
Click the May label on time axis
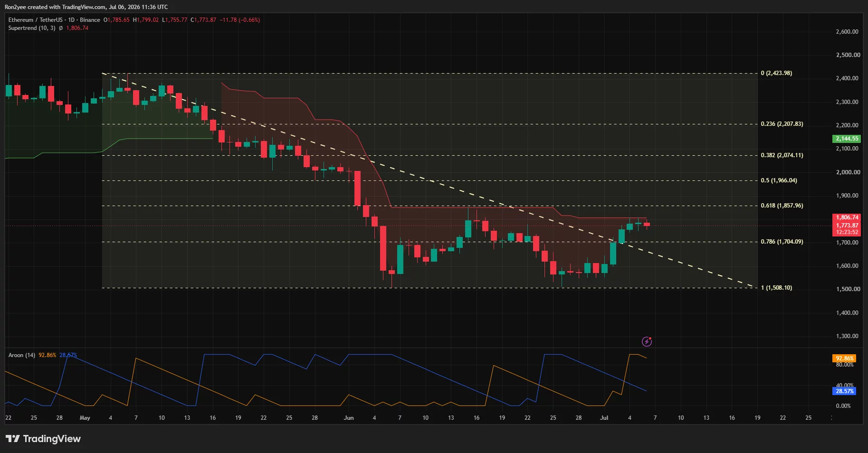[85, 418]
